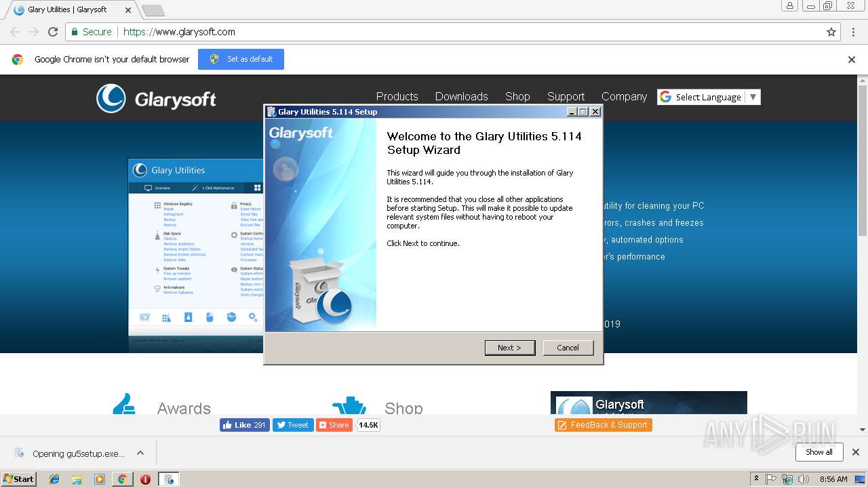The height and width of the screenshot is (488, 868).
Task: Open the Products menu
Action: point(397,96)
